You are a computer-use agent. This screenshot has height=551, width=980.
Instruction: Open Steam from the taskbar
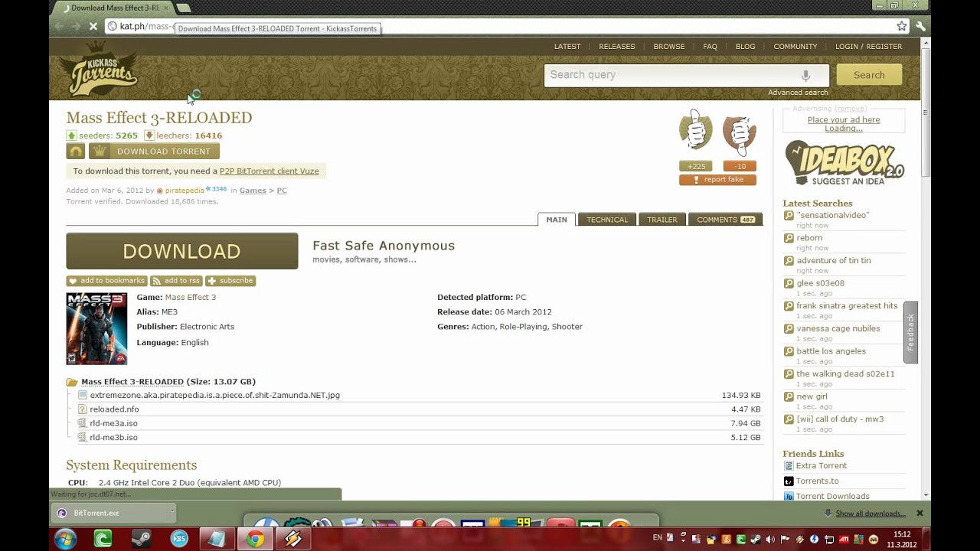pyautogui.click(x=142, y=539)
